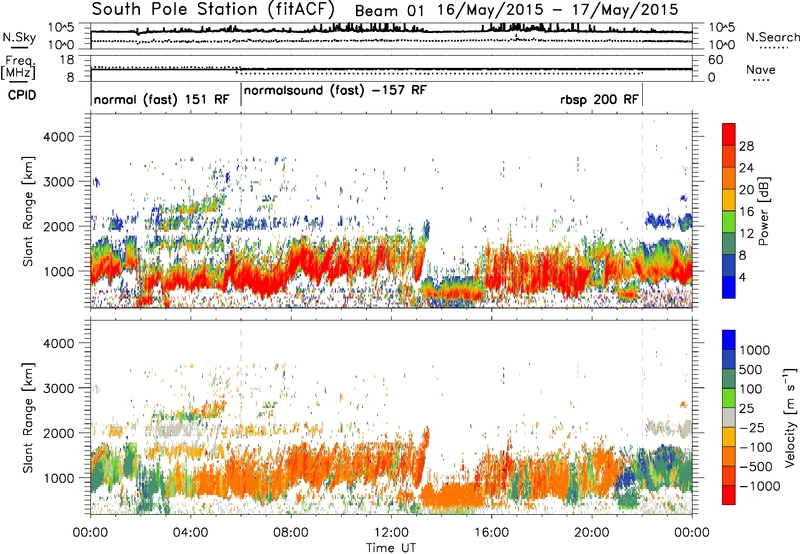Click the '2000' tick on velocity panel axis

coord(58,433)
